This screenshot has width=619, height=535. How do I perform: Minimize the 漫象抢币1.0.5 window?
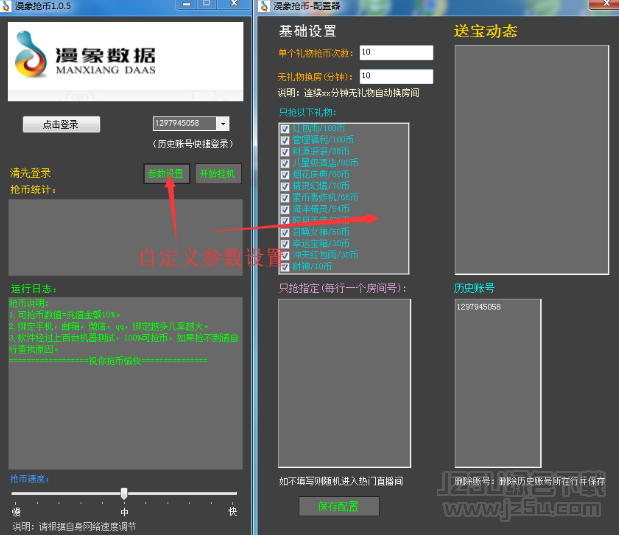(187, 4)
